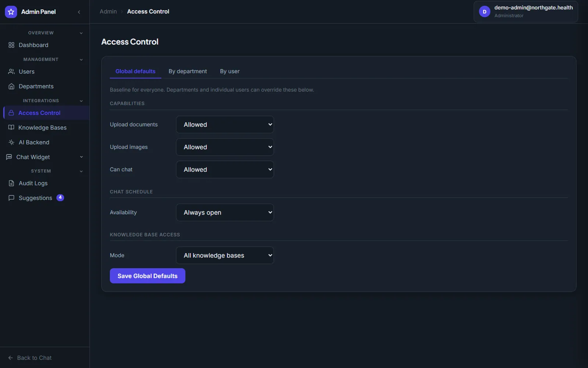
Task: Click the Knowledge Base Access section label
Action: [x=145, y=235]
